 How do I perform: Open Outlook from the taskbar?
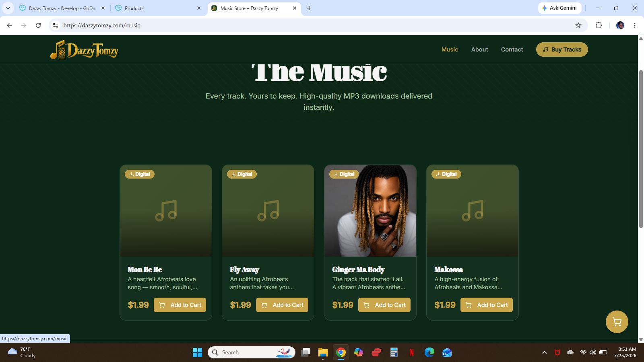447,352
